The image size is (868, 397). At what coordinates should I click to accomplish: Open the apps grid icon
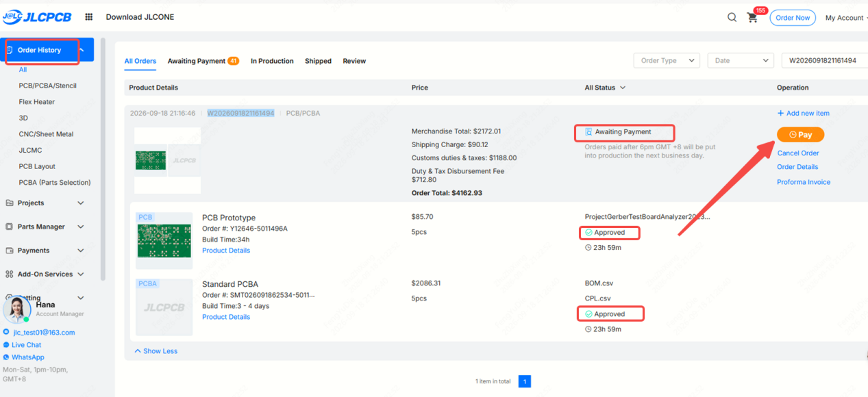click(x=88, y=17)
